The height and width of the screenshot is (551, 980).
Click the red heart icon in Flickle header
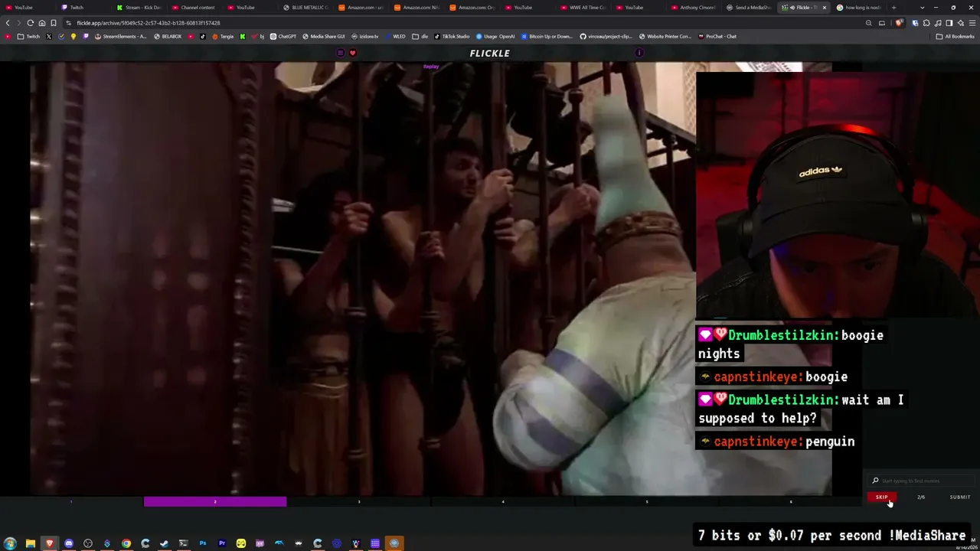[x=352, y=53]
